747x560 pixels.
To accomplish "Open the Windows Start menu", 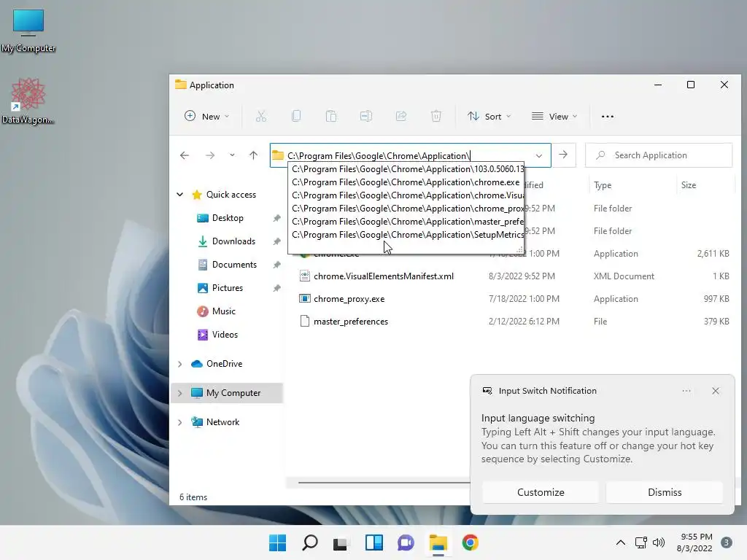I will click(x=278, y=542).
